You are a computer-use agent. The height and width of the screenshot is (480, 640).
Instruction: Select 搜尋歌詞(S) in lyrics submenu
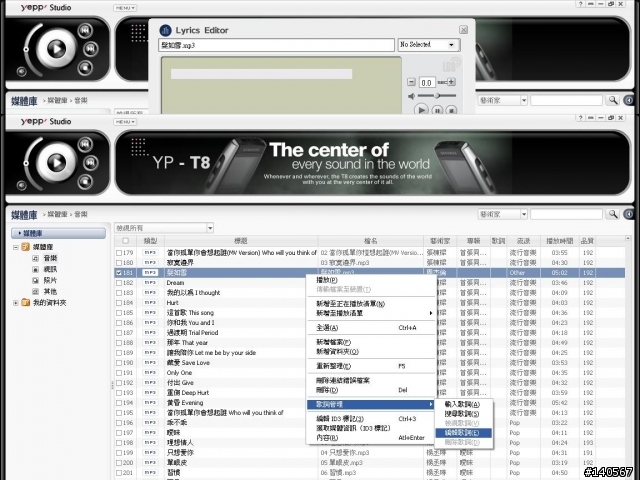pos(462,413)
